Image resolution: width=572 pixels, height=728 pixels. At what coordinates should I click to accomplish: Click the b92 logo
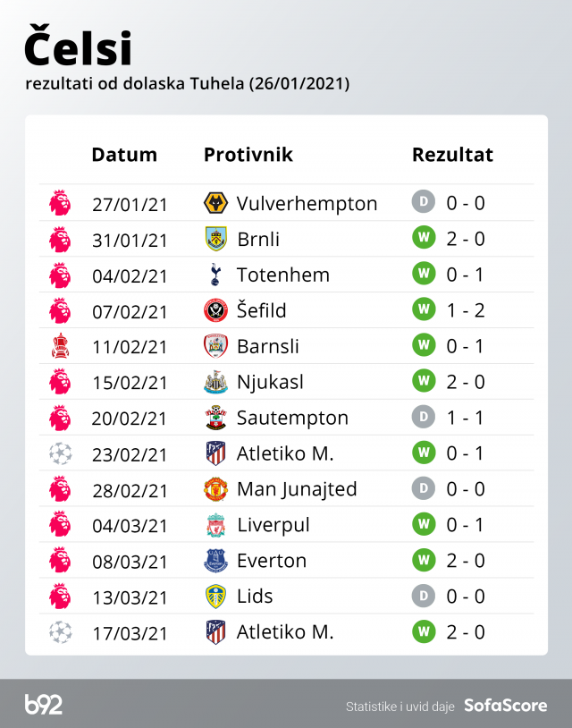[44, 705]
